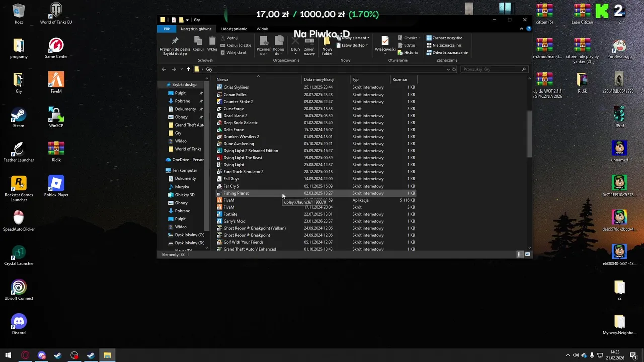The image size is (644, 362).
Task: Open the Feather Launcher desktop icon
Action: coord(19,152)
